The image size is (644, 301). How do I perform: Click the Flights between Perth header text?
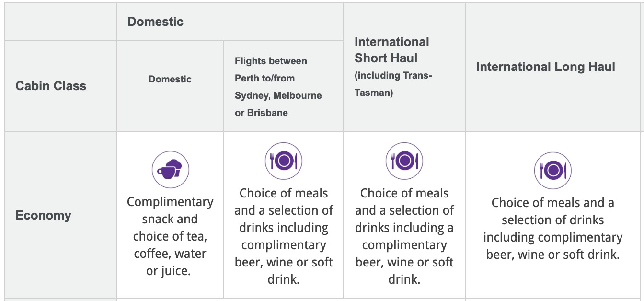[271, 61]
